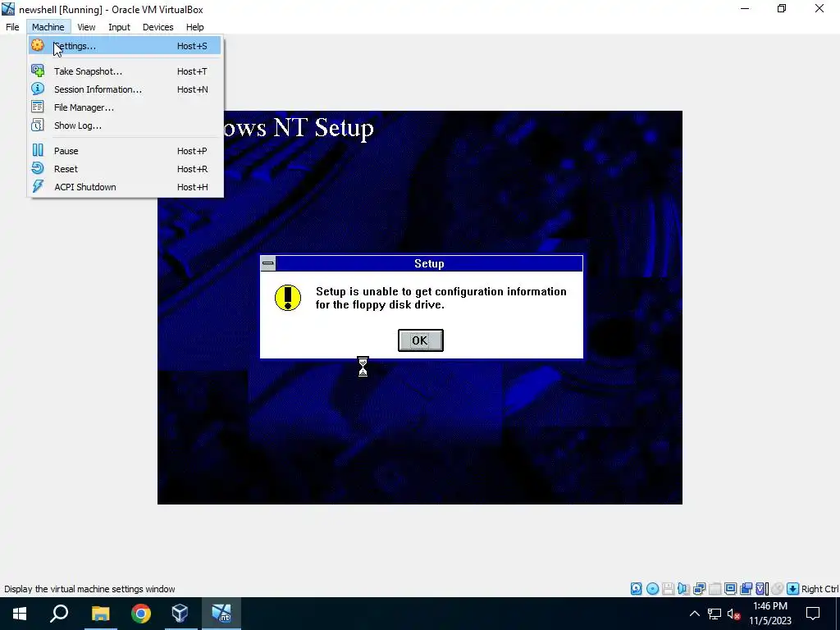This screenshot has height=630, width=840.
Task: Click the optical disk status icon
Action: point(652,589)
